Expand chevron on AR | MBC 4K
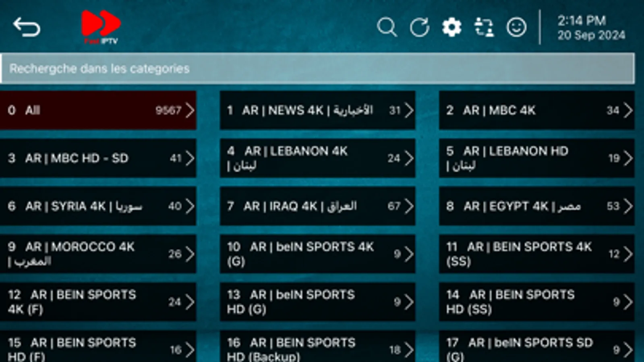Viewport: 644px width, 362px height. (x=628, y=110)
